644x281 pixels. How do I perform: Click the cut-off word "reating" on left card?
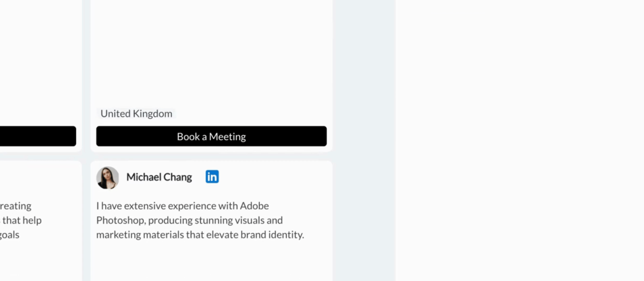tap(16, 206)
